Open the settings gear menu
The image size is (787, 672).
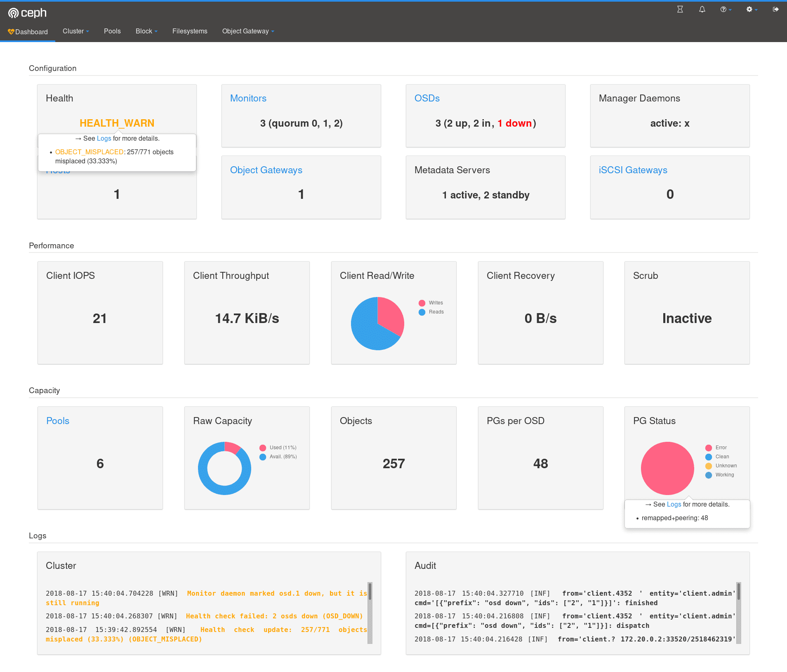point(751,9)
